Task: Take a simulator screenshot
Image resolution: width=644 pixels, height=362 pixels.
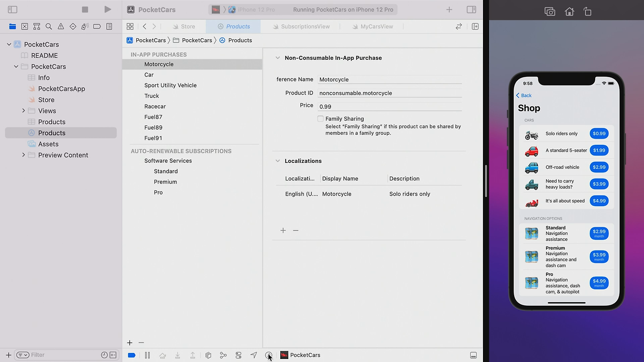Action: [x=550, y=12]
